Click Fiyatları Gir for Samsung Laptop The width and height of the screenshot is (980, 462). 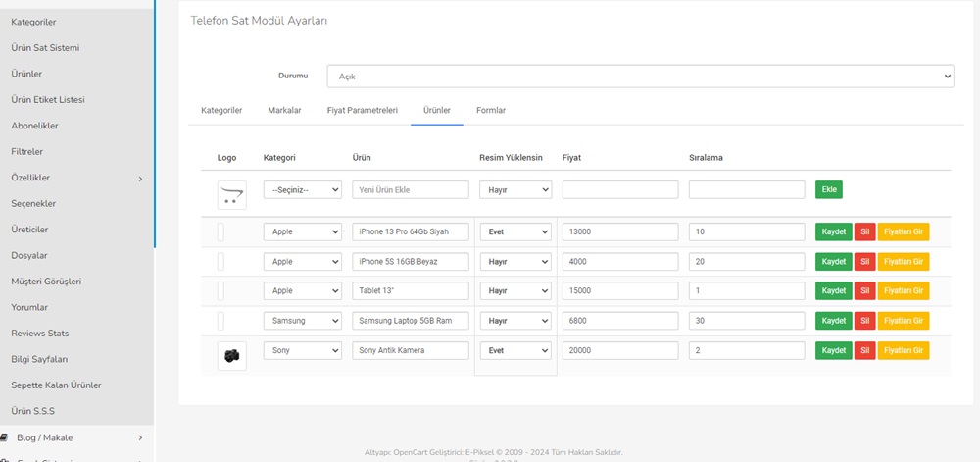click(x=904, y=321)
